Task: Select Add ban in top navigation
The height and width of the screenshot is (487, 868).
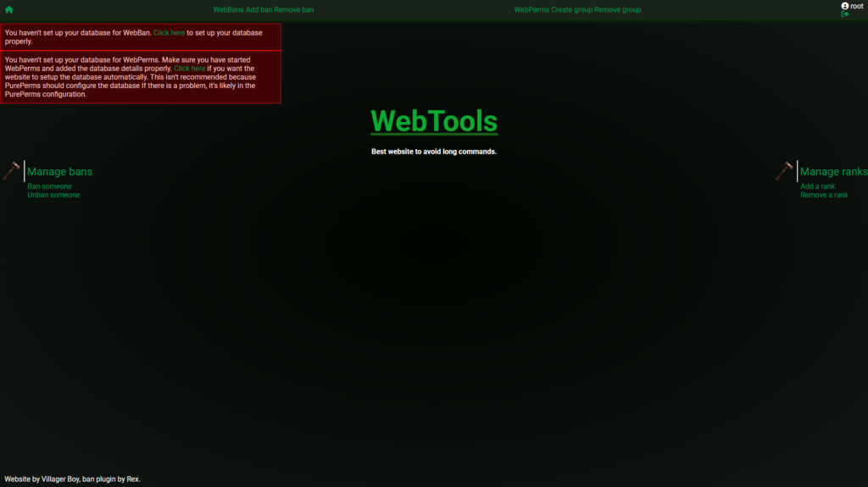Action: pos(259,10)
